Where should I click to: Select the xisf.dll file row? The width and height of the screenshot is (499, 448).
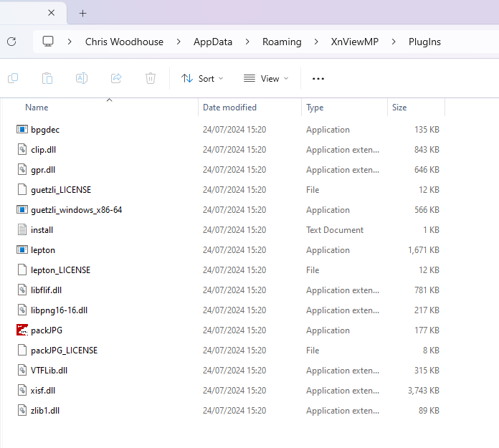[x=43, y=391]
